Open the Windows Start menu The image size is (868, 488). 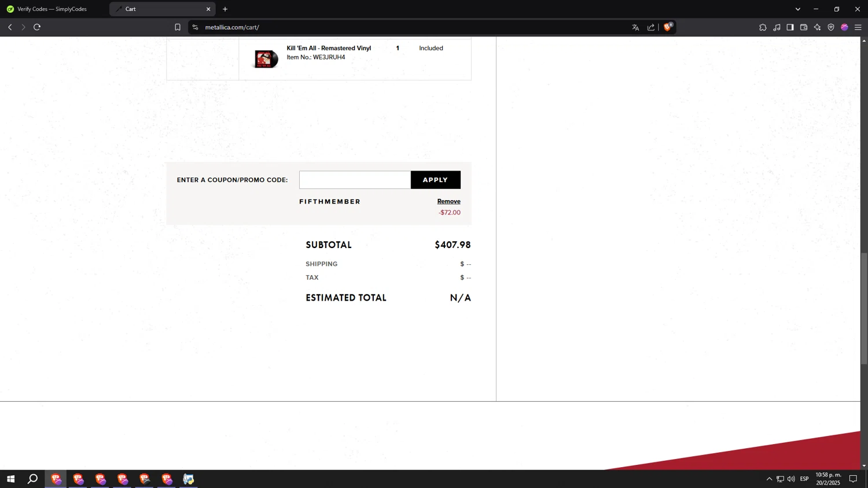click(10, 479)
